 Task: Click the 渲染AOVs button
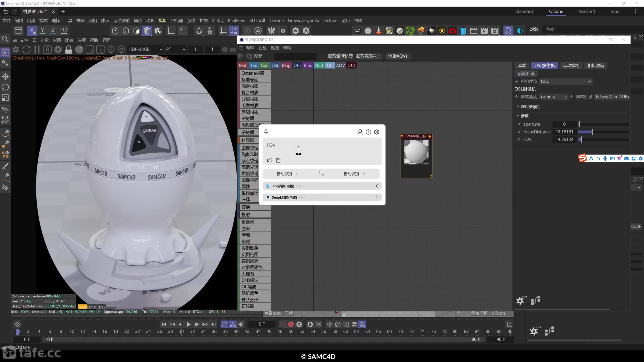398,56
